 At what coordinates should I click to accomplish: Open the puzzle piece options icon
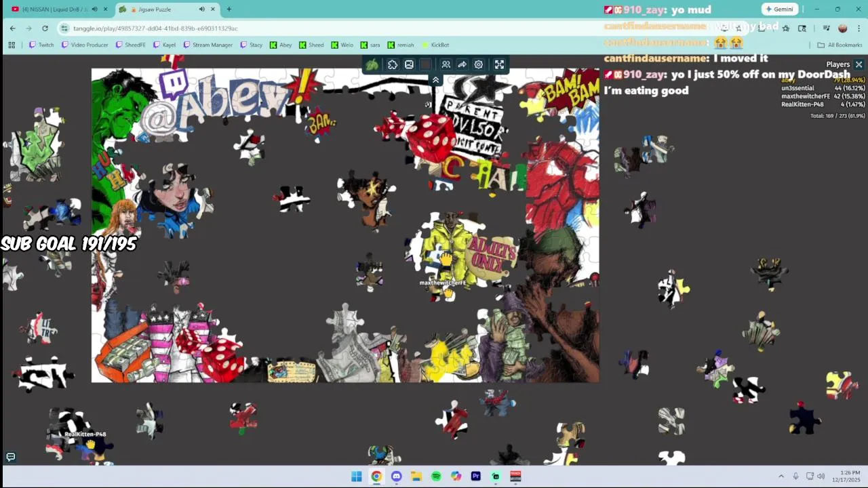click(x=393, y=64)
